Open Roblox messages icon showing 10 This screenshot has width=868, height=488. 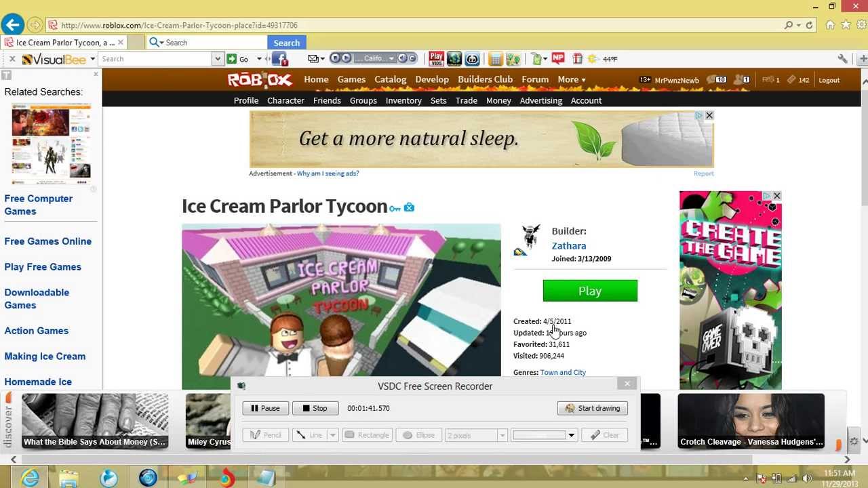tap(717, 80)
